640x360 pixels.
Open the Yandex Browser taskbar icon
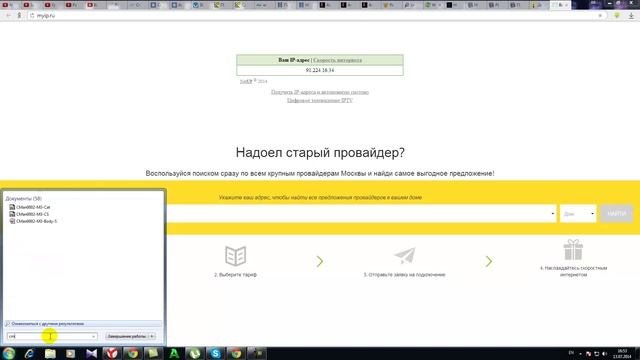[112, 353]
